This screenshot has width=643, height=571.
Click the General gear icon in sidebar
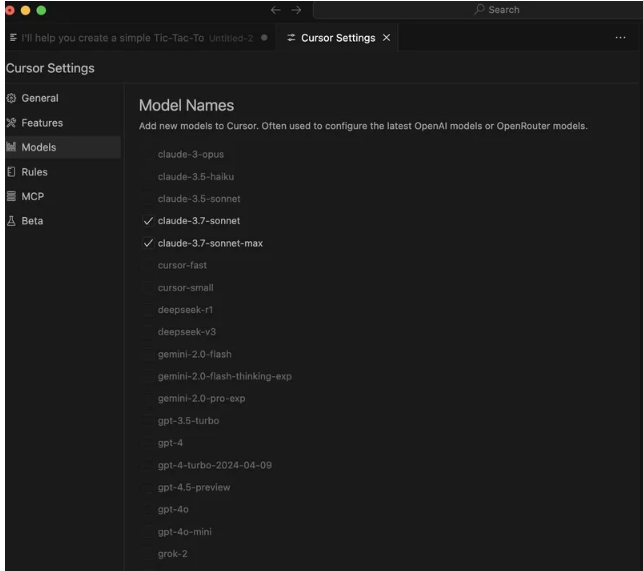pos(12,98)
